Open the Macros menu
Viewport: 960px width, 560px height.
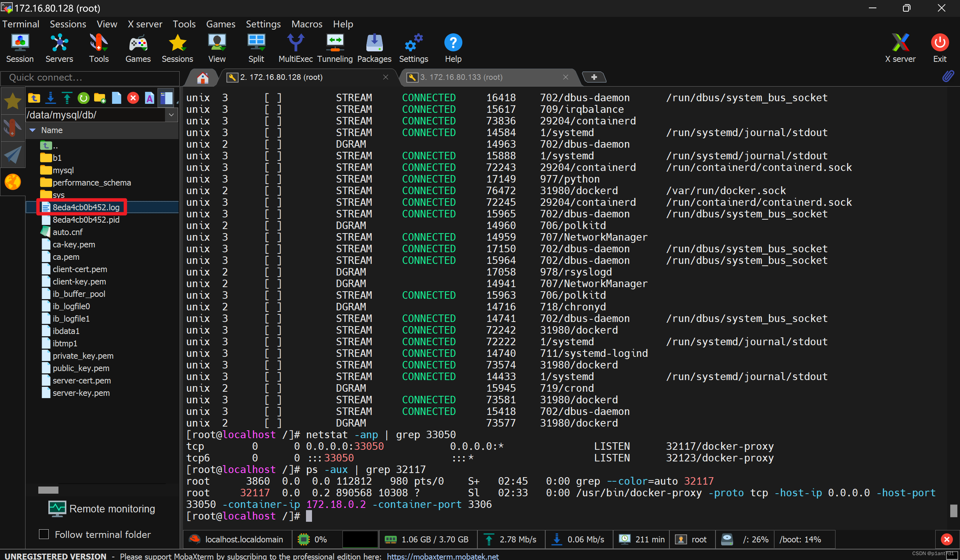click(x=306, y=24)
